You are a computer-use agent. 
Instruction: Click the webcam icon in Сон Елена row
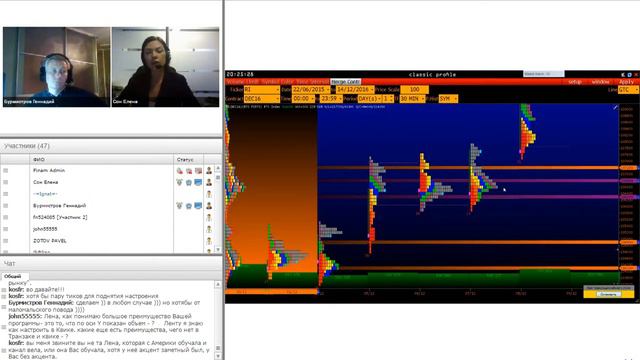coord(189,182)
